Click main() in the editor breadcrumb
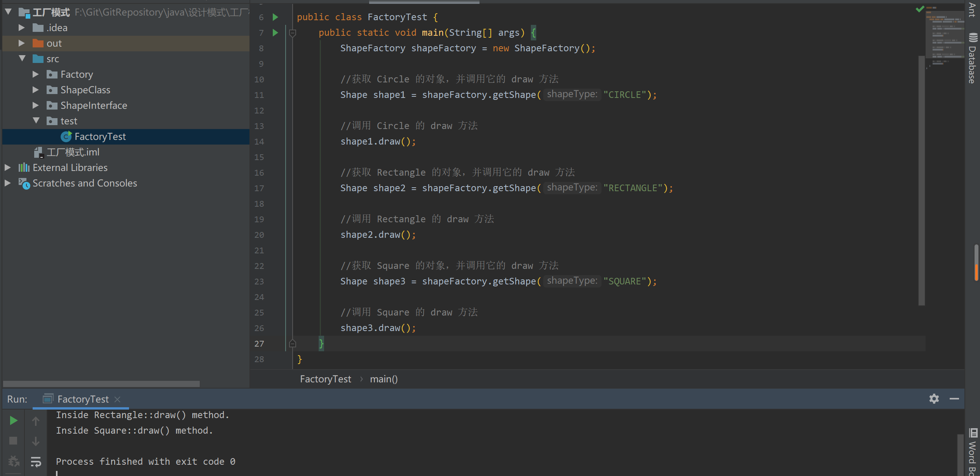This screenshot has height=476, width=980. tap(384, 379)
